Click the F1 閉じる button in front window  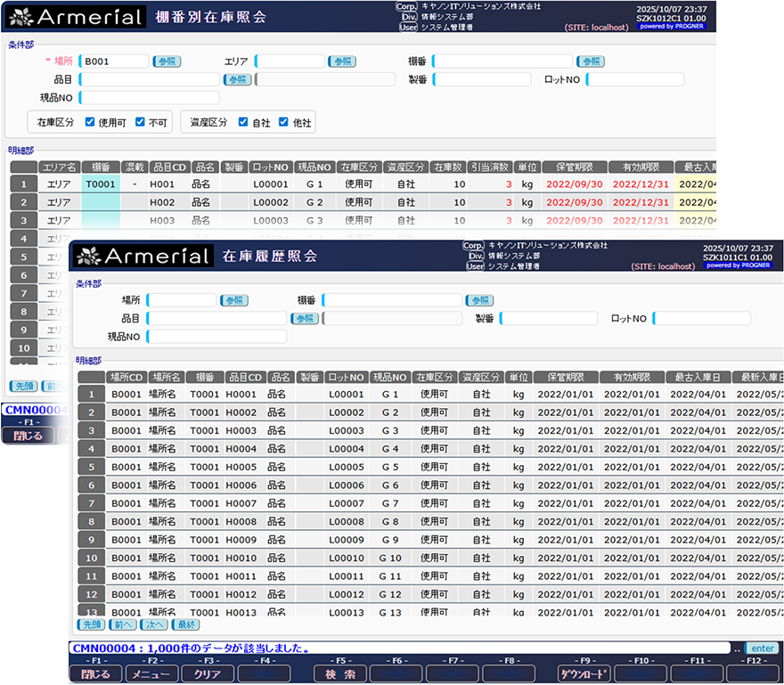click(x=94, y=673)
